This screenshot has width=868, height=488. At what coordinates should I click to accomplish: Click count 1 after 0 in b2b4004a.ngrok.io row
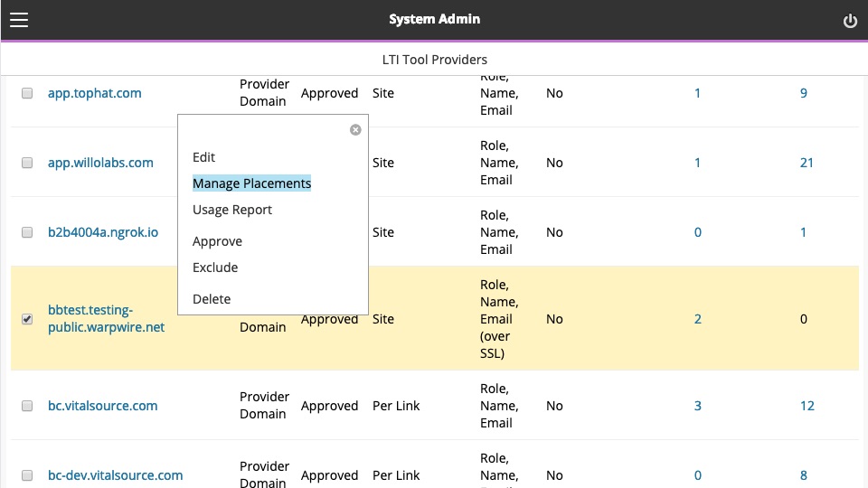coord(803,232)
